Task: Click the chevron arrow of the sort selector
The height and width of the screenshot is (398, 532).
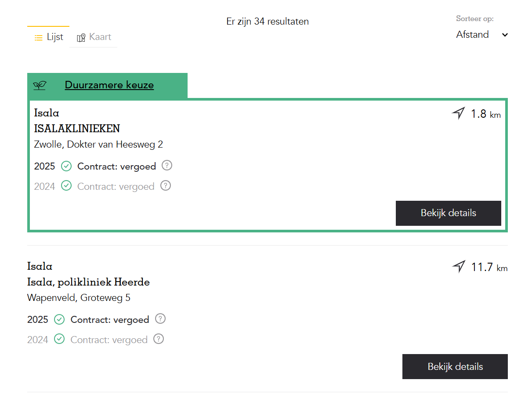Action: 505,35
